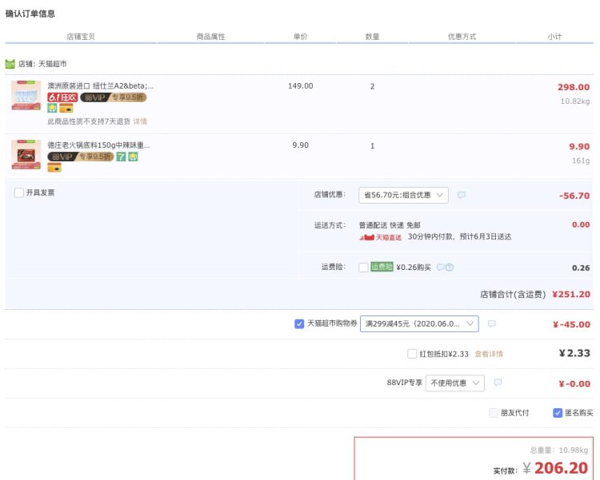Click the orange card icon under A2 milk item
600x480 pixels.
point(66,108)
